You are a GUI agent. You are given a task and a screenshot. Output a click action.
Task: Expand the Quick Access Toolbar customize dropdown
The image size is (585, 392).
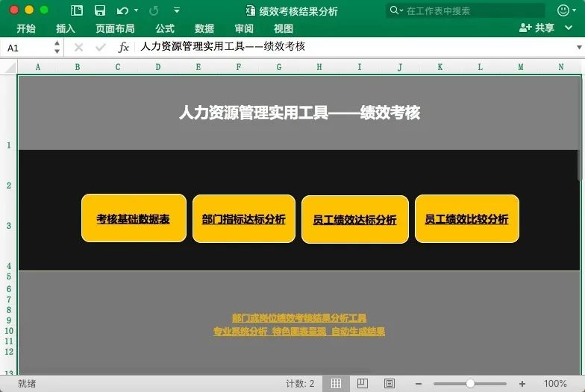pos(177,10)
